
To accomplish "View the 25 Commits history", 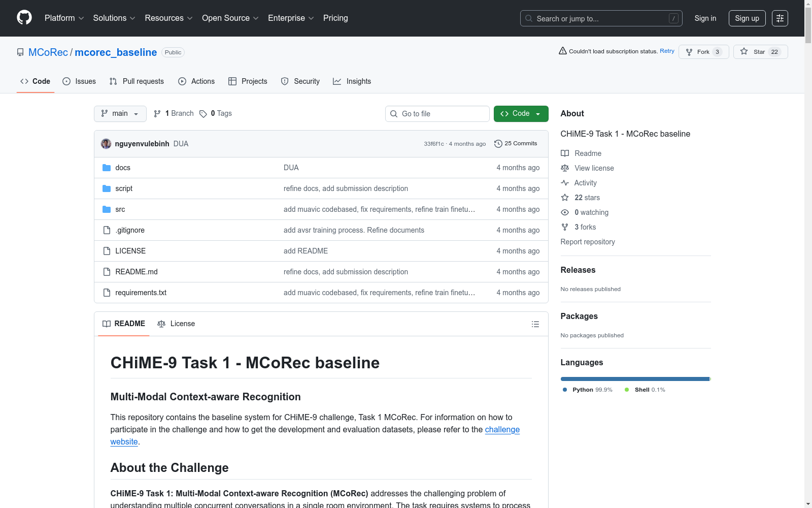I will click(516, 144).
